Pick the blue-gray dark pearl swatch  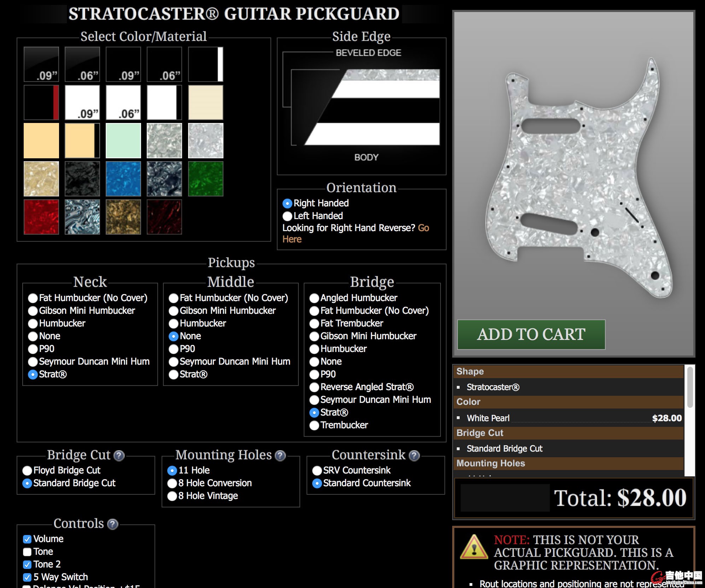164,179
